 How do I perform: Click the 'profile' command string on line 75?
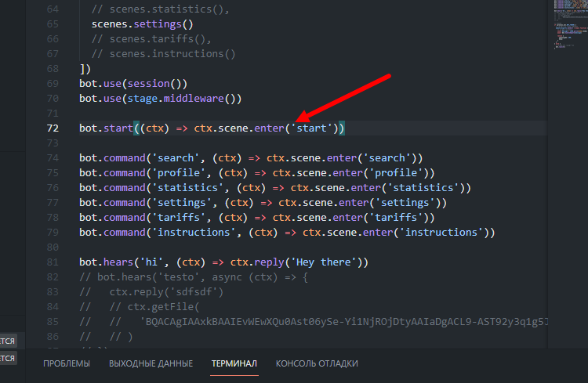click(x=179, y=173)
